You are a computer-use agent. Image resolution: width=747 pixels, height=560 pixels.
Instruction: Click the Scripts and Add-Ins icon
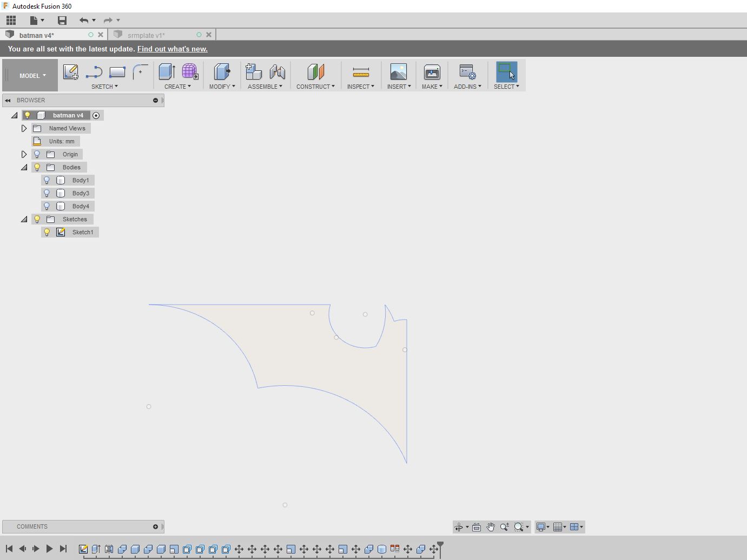point(467,72)
